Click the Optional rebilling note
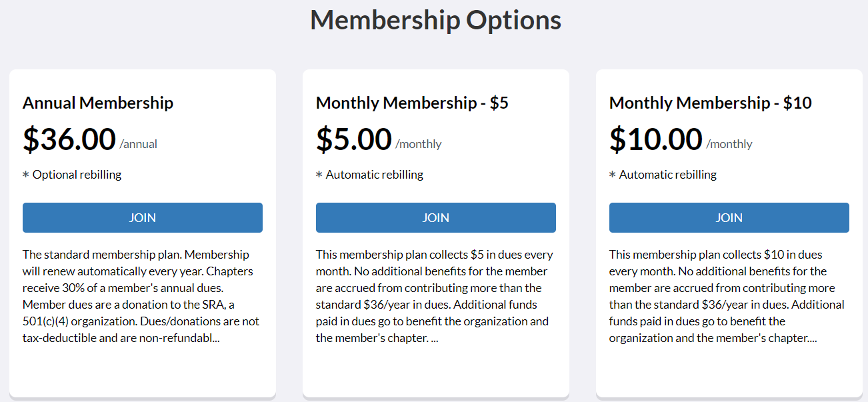This screenshot has width=868, height=402. click(x=77, y=175)
